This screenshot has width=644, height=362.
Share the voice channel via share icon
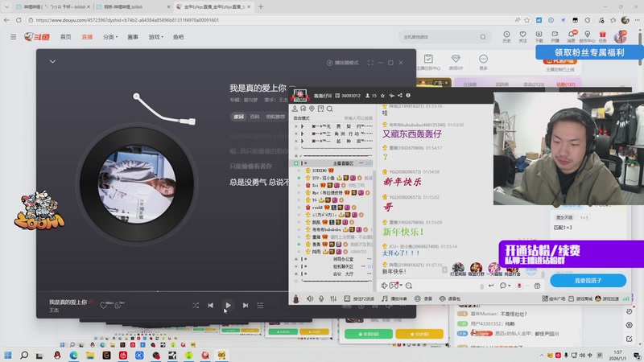(x=399, y=96)
